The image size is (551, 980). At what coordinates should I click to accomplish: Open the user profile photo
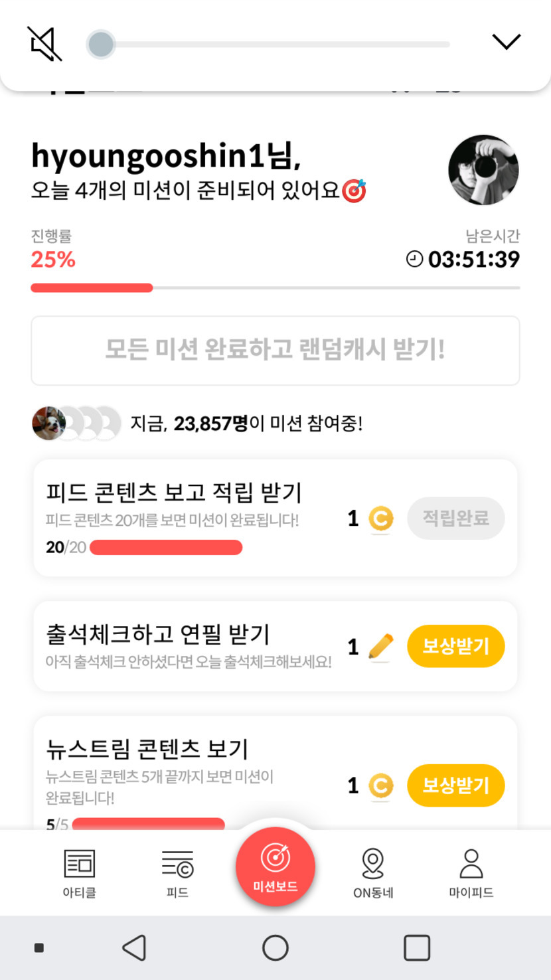(x=483, y=170)
